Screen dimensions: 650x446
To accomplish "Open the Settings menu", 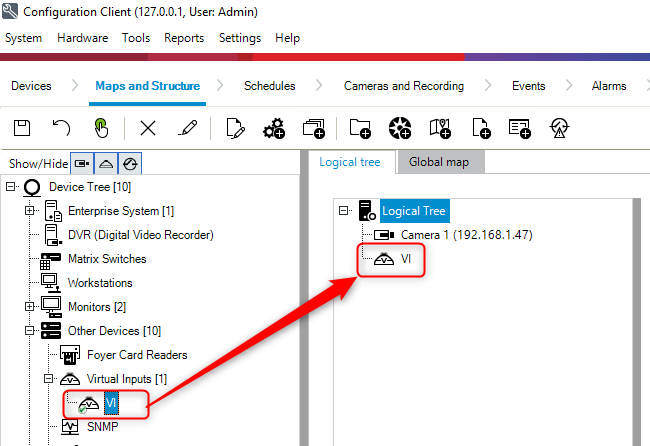I will point(240,38).
